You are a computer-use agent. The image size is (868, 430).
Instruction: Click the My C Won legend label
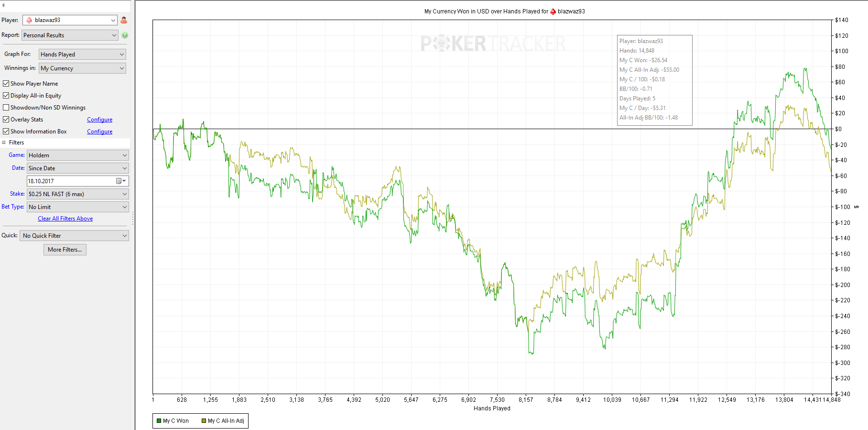[176, 421]
